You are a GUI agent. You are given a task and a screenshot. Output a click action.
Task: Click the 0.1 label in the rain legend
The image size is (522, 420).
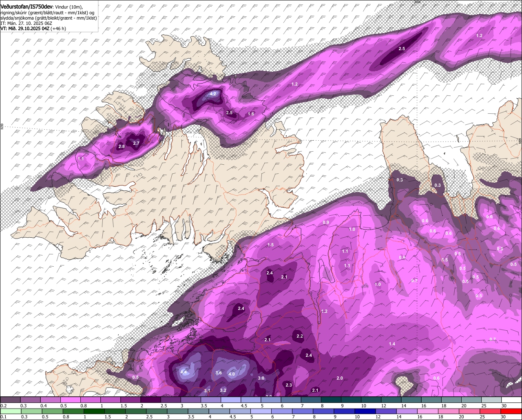tap(4, 417)
